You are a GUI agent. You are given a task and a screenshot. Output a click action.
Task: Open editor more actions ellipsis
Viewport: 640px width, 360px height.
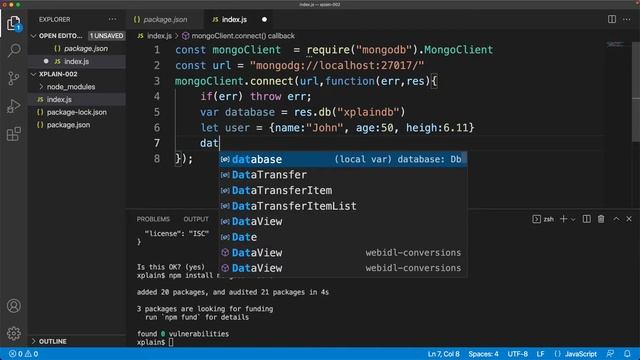pyautogui.click(x=627, y=19)
